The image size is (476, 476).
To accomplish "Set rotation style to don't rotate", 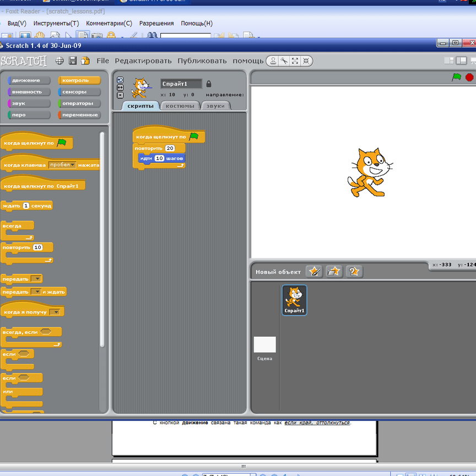I will 120,95.
